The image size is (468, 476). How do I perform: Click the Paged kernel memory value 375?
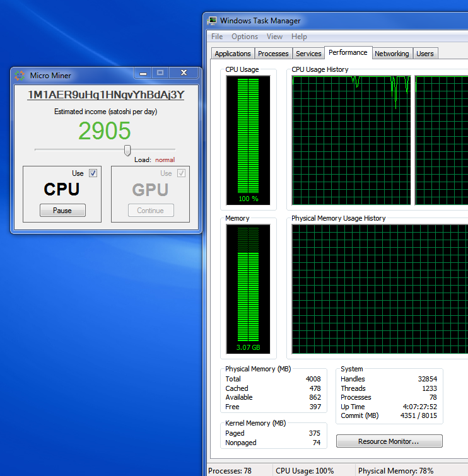pos(315,433)
